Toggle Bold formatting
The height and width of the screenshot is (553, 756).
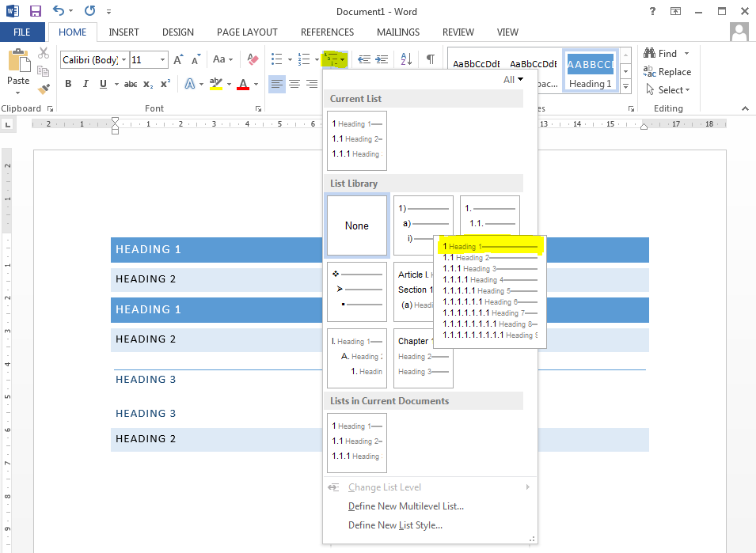[68, 83]
